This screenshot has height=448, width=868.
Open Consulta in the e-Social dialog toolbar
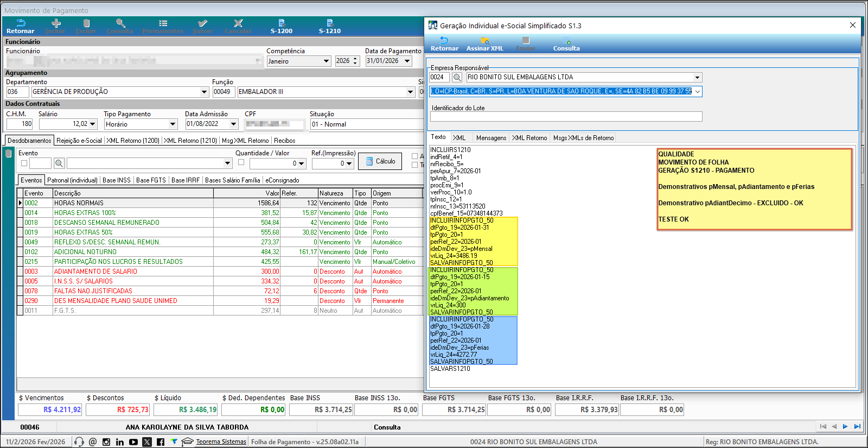point(566,43)
